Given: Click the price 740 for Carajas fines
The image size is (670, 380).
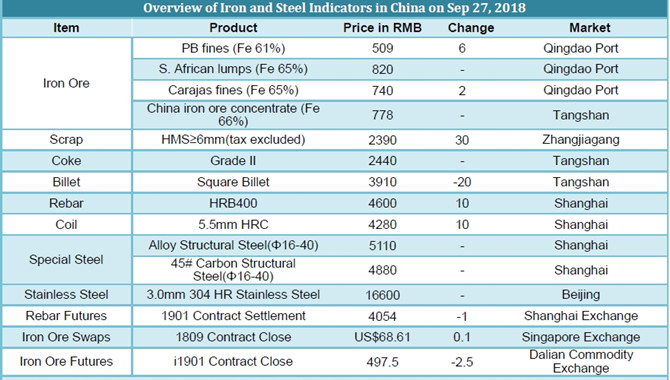Looking at the screenshot, I should click(382, 91).
